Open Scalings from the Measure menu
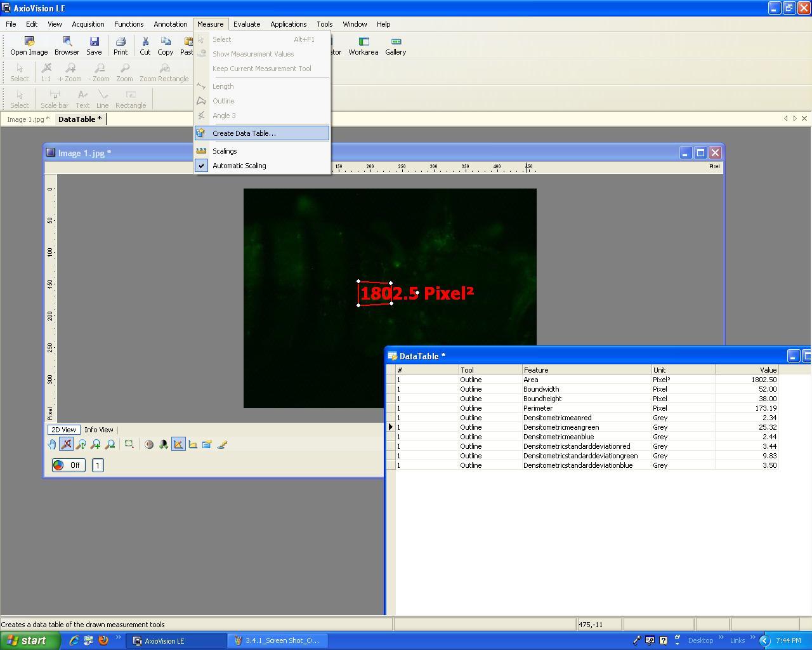Screen dimensions: 812x650 pyautogui.click(x=225, y=151)
